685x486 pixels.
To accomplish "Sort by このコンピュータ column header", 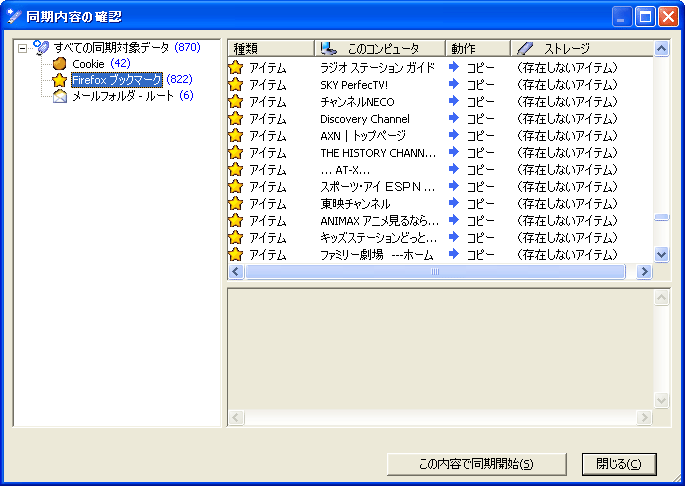I will (380, 48).
